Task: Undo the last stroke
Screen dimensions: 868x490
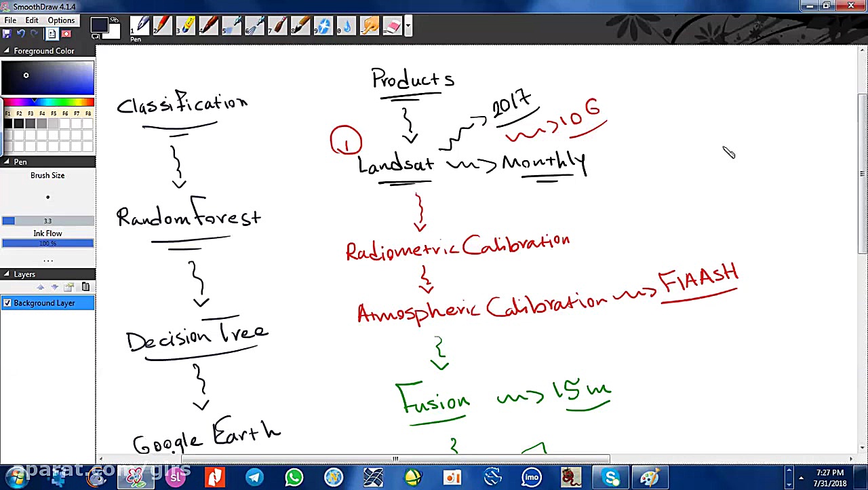Action: tap(20, 34)
